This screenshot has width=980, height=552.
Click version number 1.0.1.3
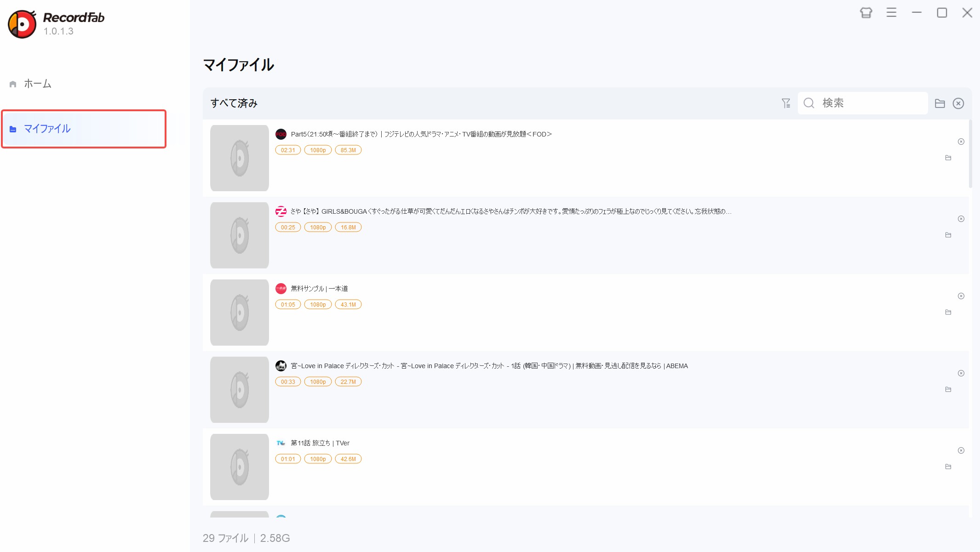pyautogui.click(x=58, y=31)
